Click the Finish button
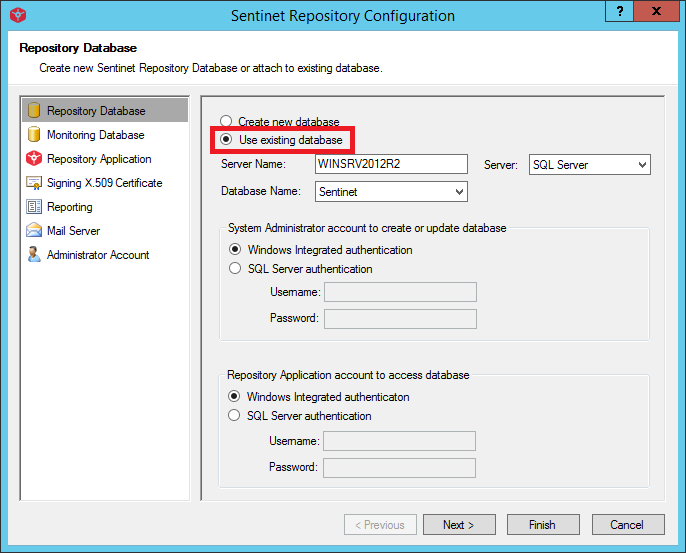The height and width of the screenshot is (553, 686). point(543,524)
